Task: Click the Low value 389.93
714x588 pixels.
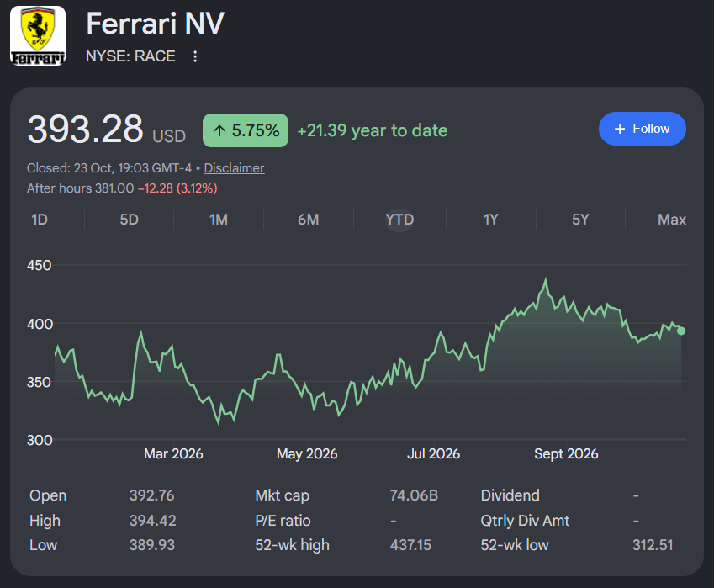Action: coord(152,545)
